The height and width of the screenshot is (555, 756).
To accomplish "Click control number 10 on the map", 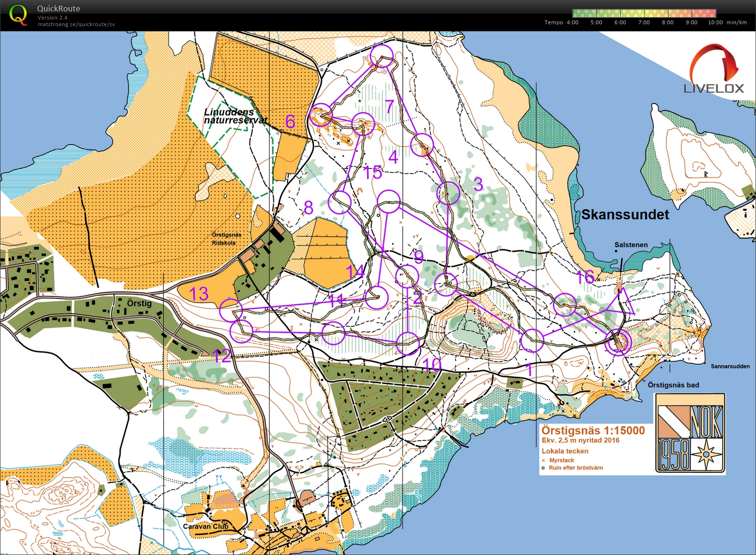I will point(432,365).
